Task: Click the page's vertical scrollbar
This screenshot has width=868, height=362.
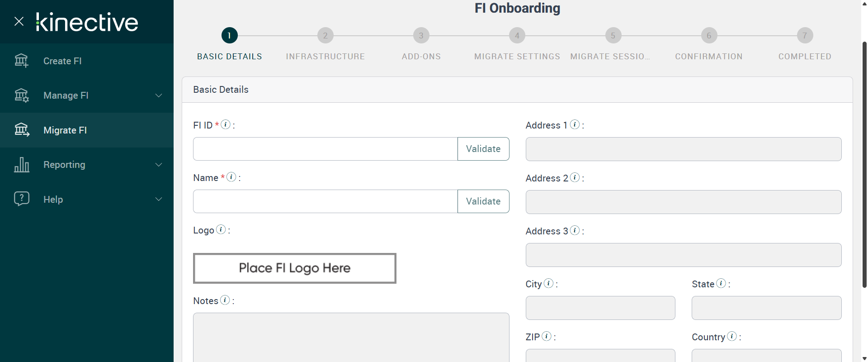Action: (864, 163)
